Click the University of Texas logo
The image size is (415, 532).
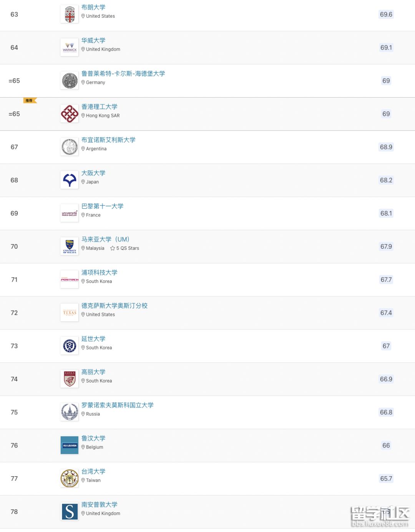(x=70, y=313)
